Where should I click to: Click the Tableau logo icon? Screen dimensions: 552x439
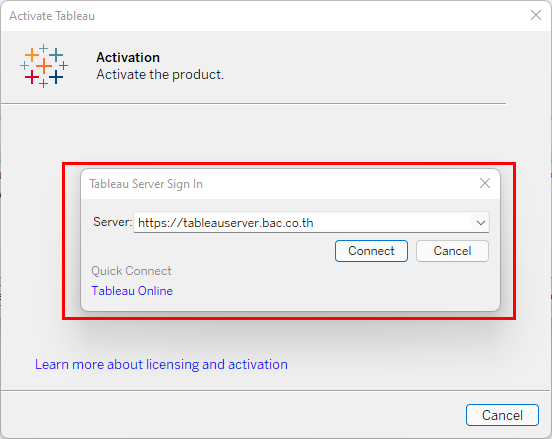pos(44,66)
